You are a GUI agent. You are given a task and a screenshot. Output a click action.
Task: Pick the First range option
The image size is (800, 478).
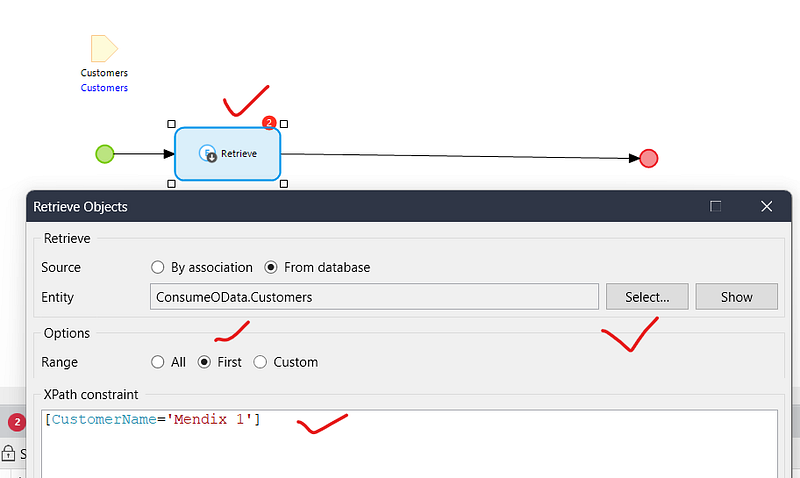pyautogui.click(x=204, y=362)
